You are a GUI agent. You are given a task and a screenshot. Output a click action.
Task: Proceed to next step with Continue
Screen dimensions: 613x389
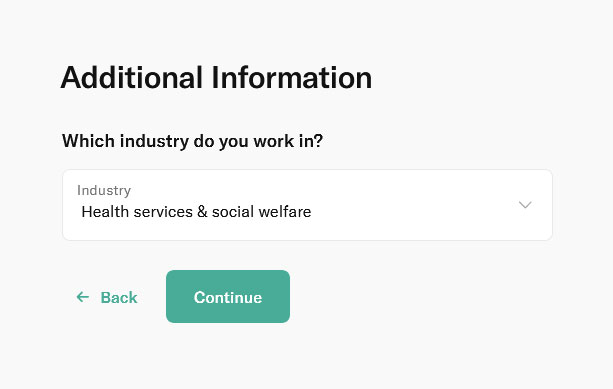[x=228, y=296]
